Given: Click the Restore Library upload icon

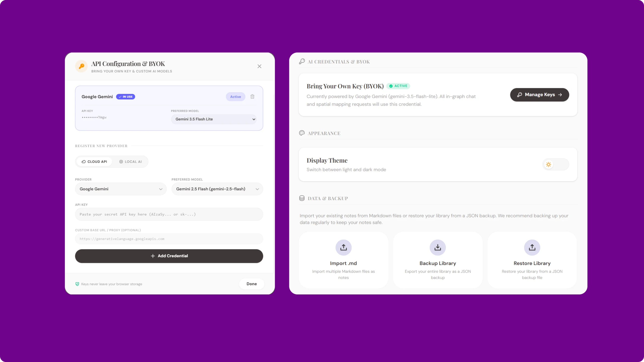Looking at the screenshot, I should [532, 247].
